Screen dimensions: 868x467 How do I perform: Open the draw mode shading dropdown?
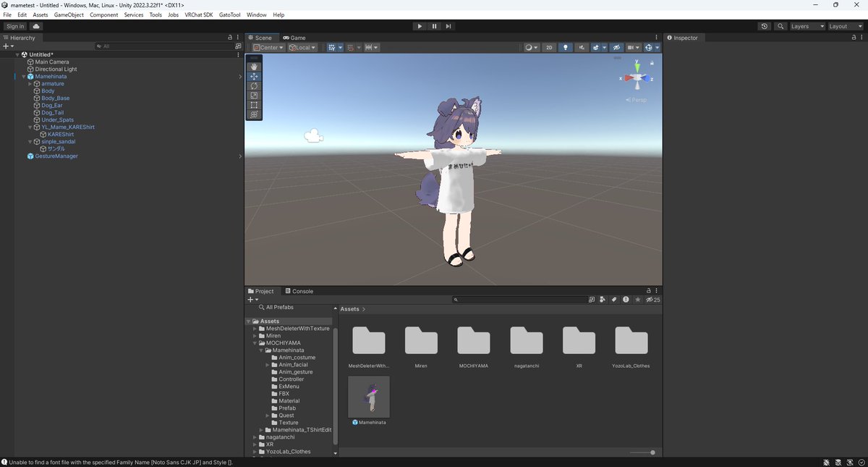[x=532, y=47]
